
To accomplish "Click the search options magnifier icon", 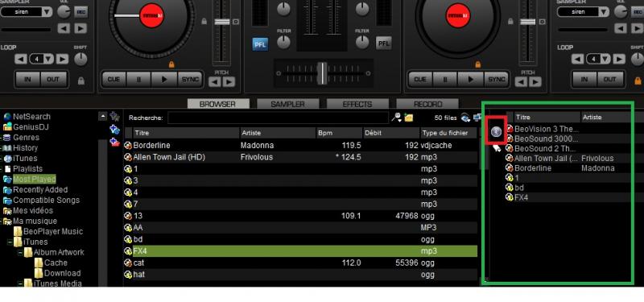I will (x=396, y=118).
